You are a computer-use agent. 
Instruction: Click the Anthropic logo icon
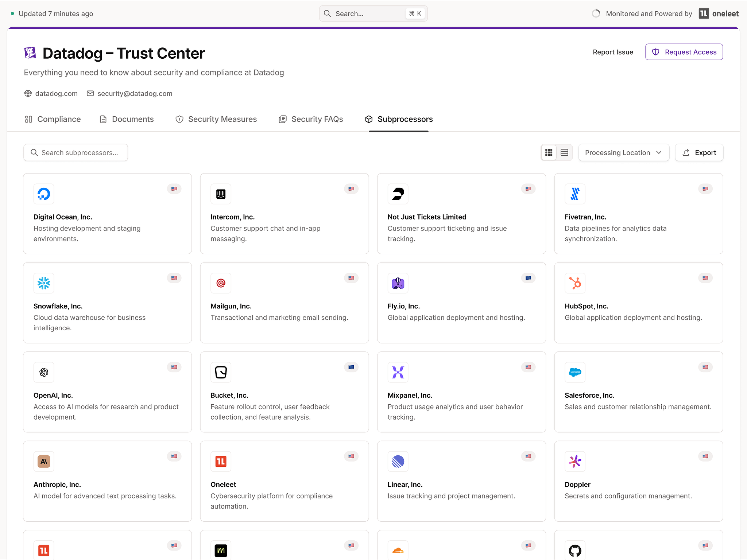(x=44, y=462)
